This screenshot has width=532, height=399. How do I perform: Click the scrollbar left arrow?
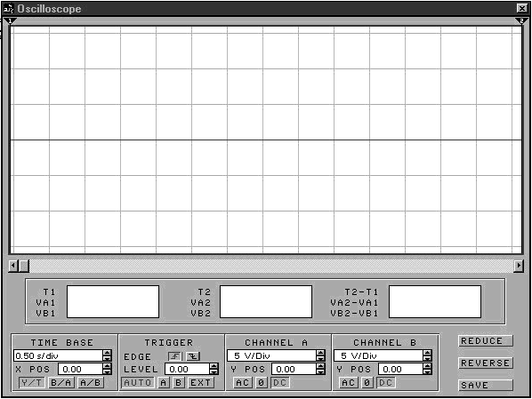point(13,266)
